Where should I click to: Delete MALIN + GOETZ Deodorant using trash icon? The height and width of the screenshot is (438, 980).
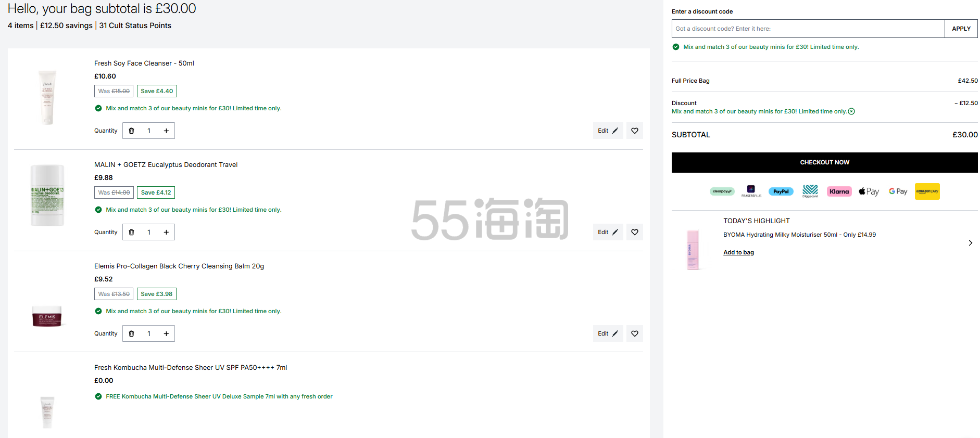tap(131, 232)
